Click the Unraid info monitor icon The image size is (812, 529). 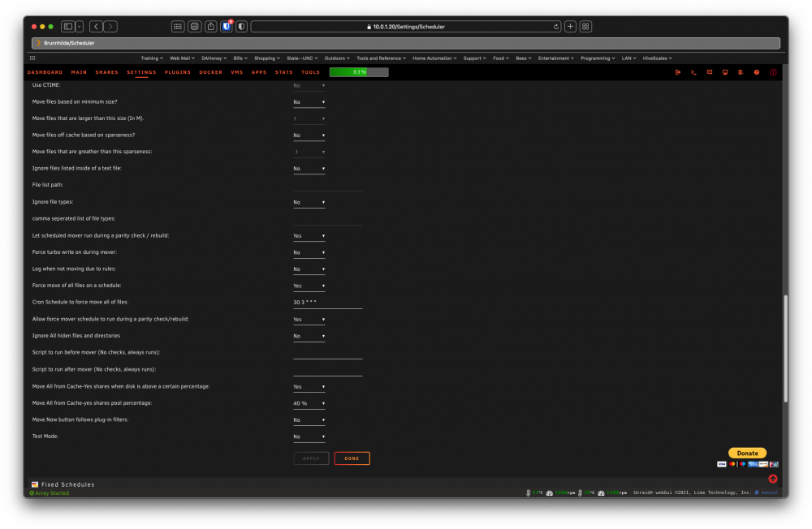click(x=725, y=72)
